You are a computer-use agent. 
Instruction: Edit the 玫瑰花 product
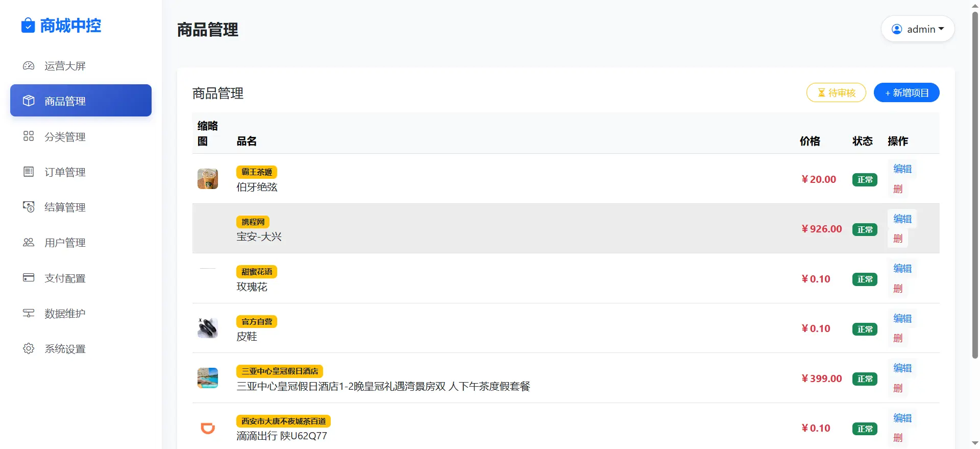tap(902, 268)
